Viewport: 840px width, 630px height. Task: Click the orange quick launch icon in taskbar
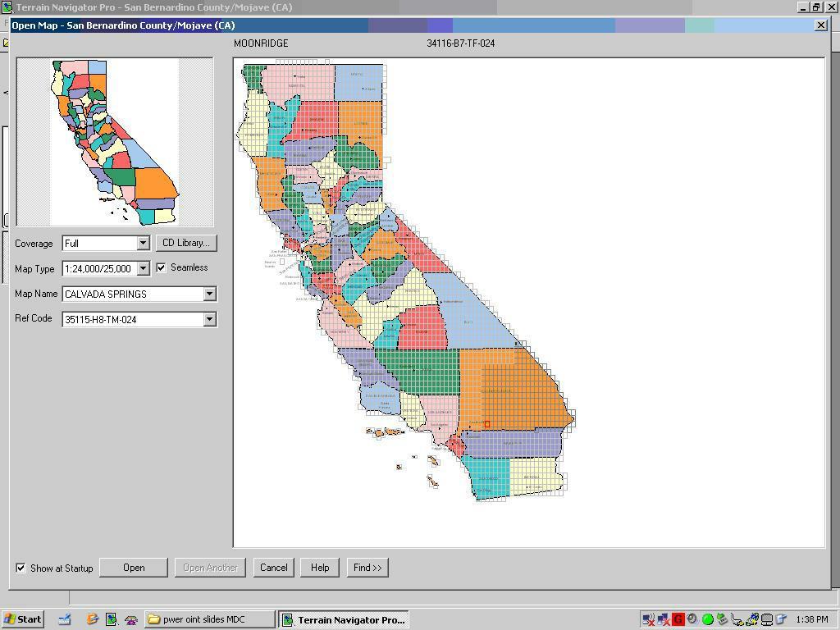[x=92, y=619]
